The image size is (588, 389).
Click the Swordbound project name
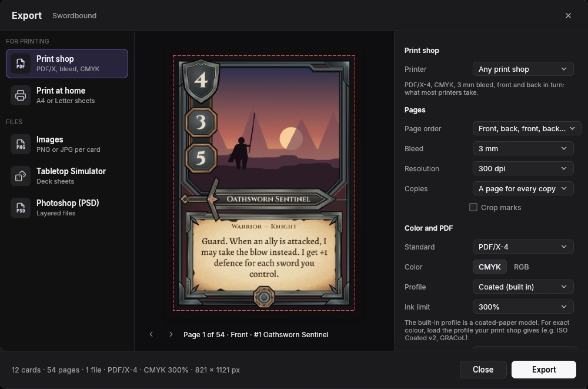74,16
